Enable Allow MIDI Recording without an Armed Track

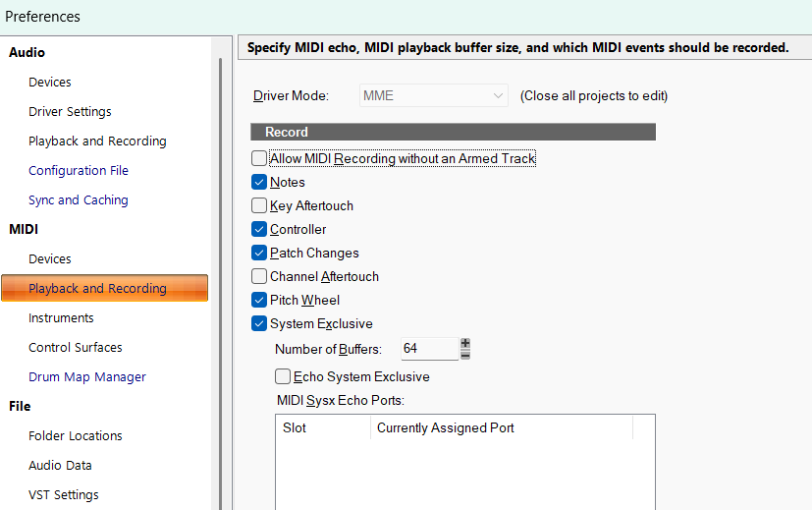point(259,158)
